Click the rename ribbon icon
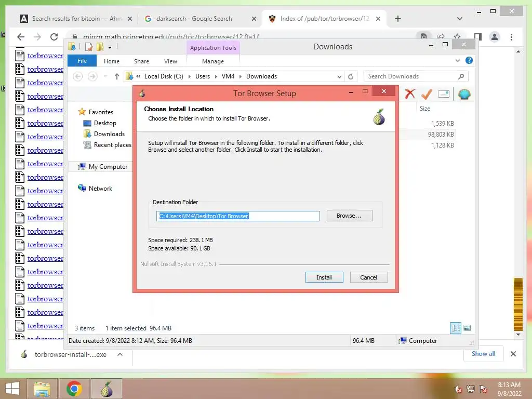532x399 pixels. pos(444,94)
